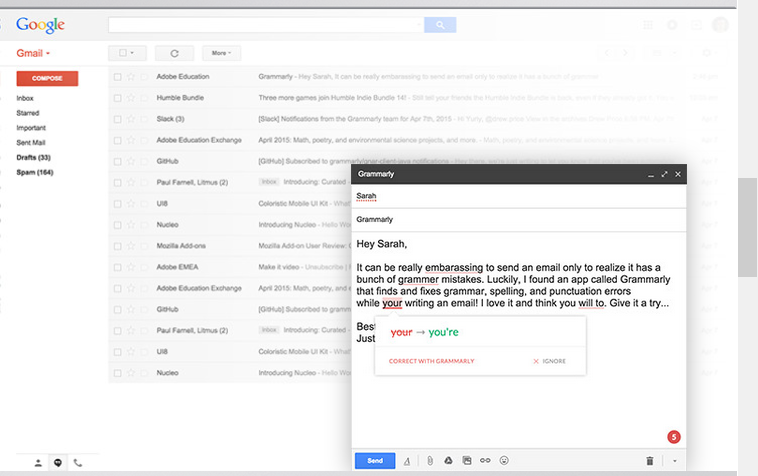The height and width of the screenshot is (476, 758).
Task: Check the first GitHub email checkbox
Action: pos(117,161)
